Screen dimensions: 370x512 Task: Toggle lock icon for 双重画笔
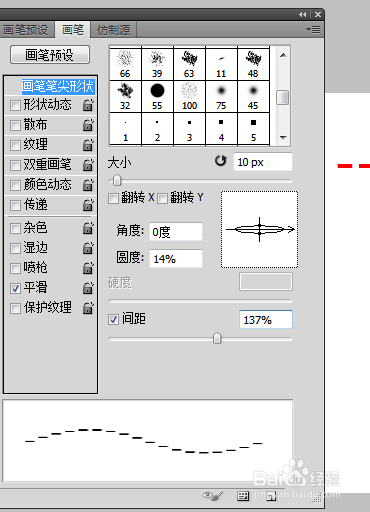pyautogui.click(x=88, y=165)
